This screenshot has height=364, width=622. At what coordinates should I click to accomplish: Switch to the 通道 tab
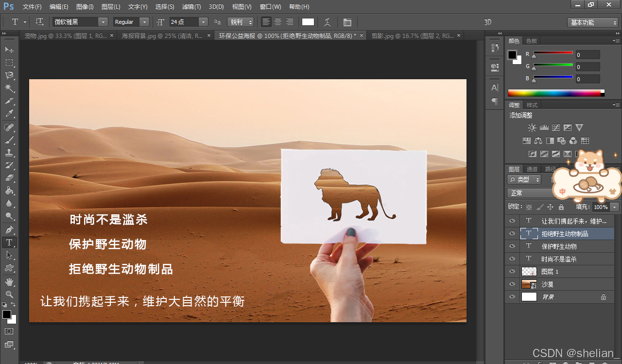click(532, 169)
